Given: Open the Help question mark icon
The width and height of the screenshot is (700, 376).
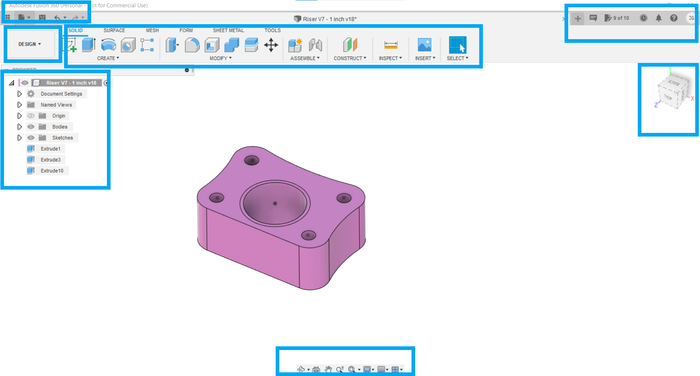Looking at the screenshot, I should (674, 18).
